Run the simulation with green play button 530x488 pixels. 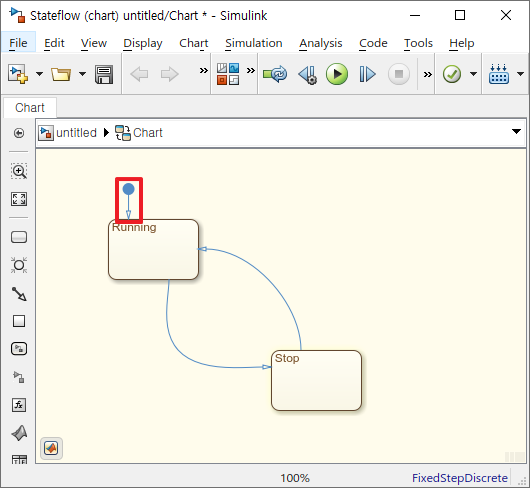tap(337, 74)
